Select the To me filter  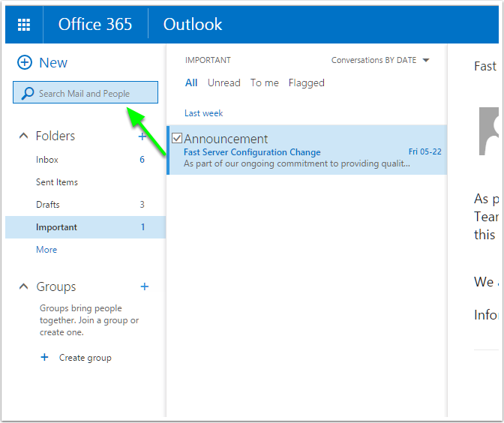pyautogui.click(x=264, y=83)
